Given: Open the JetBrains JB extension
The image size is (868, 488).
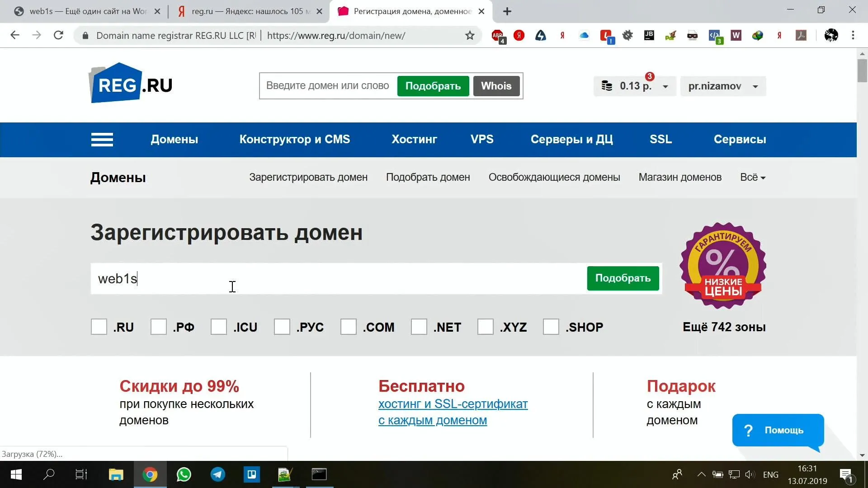Looking at the screenshot, I should tap(649, 35).
